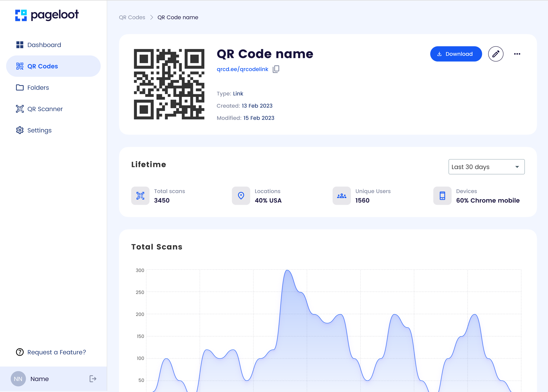Click the Dashboard grid icon

tap(20, 45)
